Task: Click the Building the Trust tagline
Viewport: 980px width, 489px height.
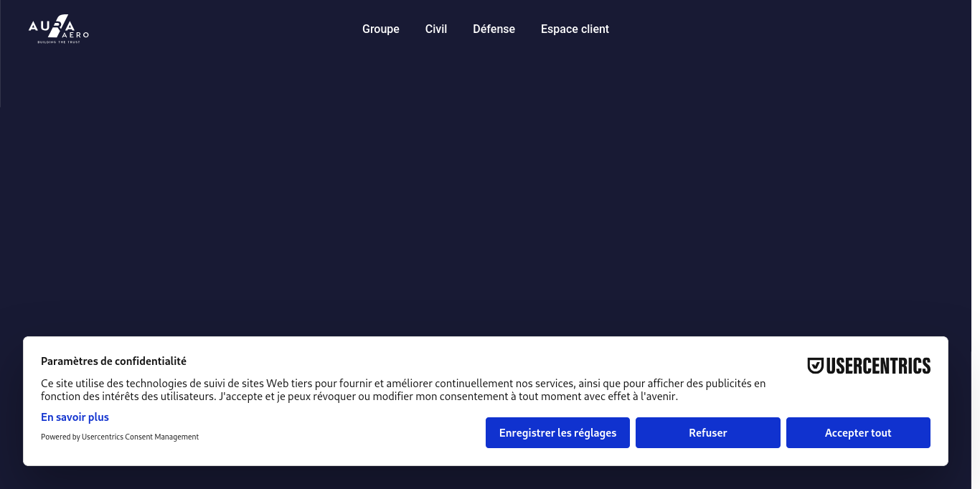Action: coord(59,42)
